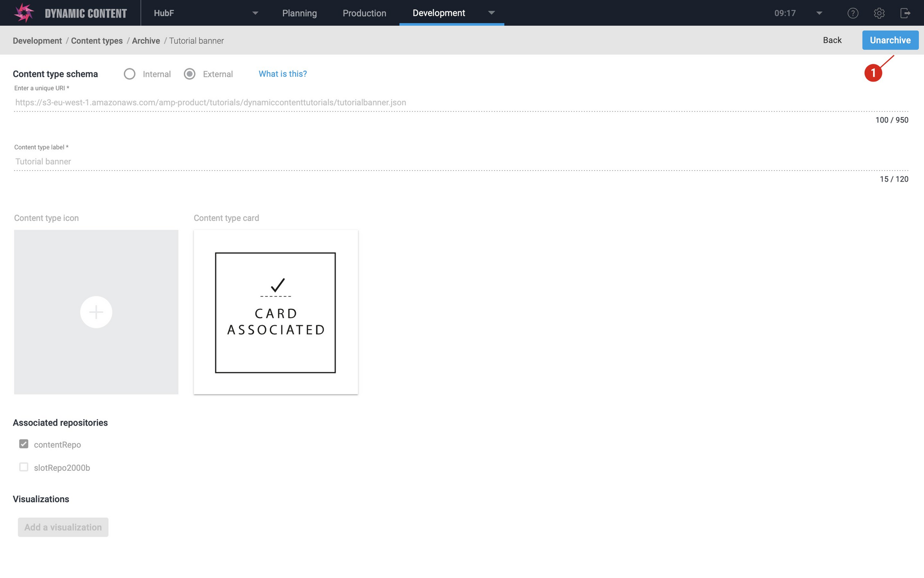Screen dimensions: 924x578
Task: Click the '15 / 120' character counter
Action: [894, 179]
